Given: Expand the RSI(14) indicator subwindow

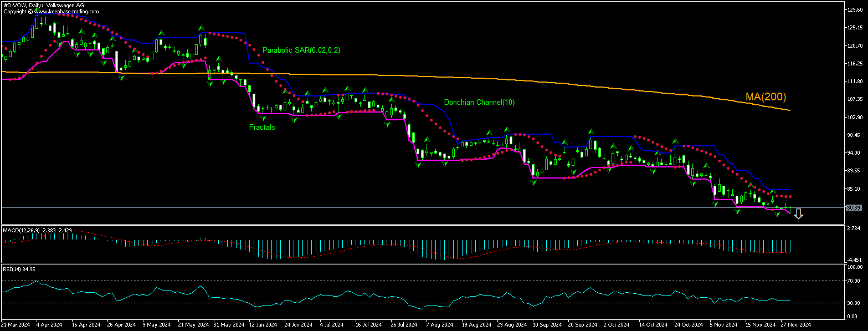Looking at the screenshot, I should coord(18,269).
